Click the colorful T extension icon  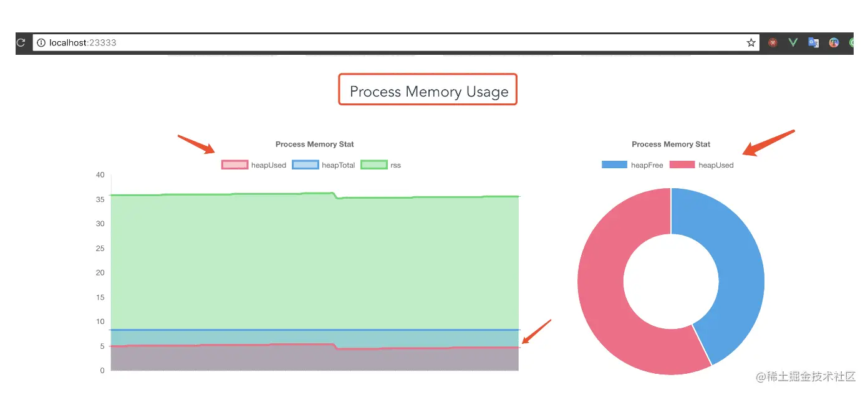coord(834,43)
